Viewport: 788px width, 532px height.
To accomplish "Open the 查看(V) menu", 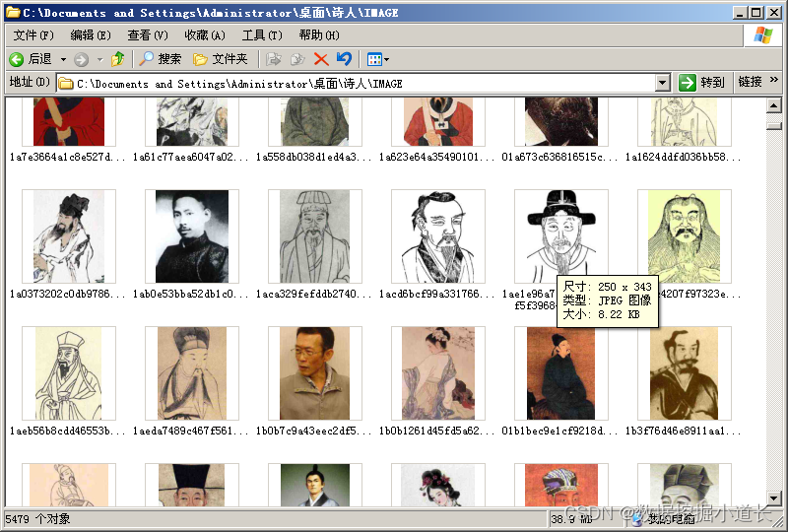I will point(147,35).
